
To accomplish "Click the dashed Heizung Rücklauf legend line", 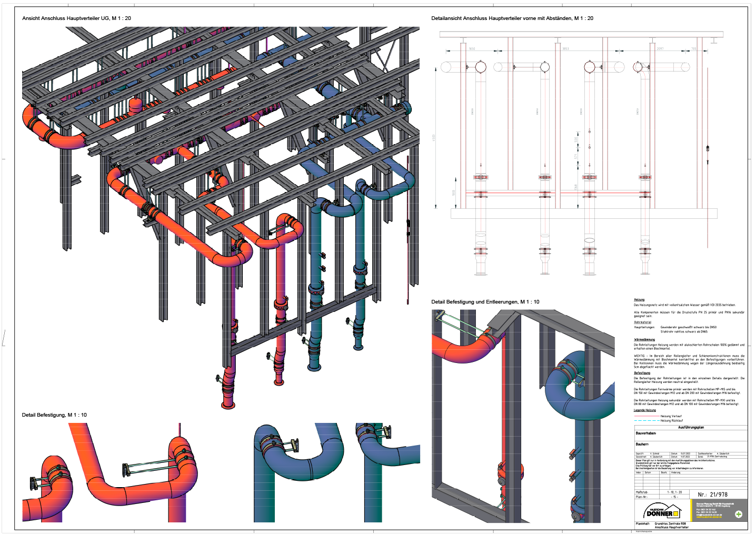I will point(646,421).
